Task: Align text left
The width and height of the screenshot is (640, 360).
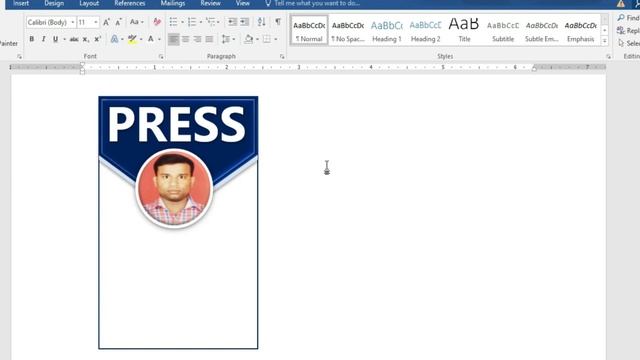Action: [173, 39]
